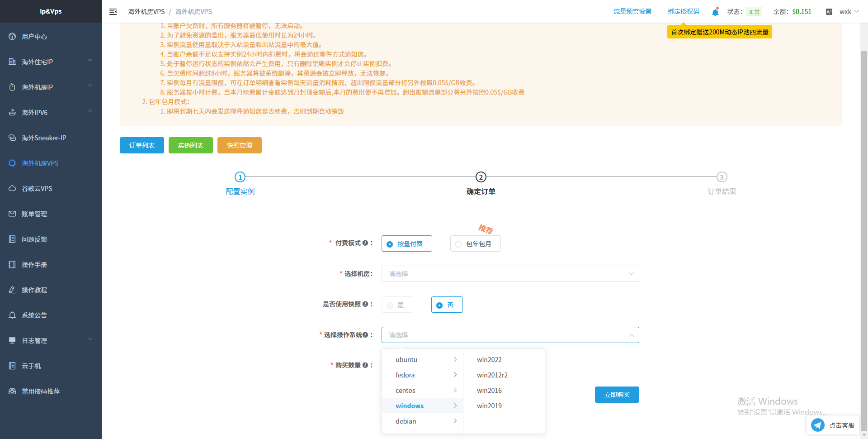Click the account balance $0.151
Screen dimensions: 868x439
coord(802,12)
